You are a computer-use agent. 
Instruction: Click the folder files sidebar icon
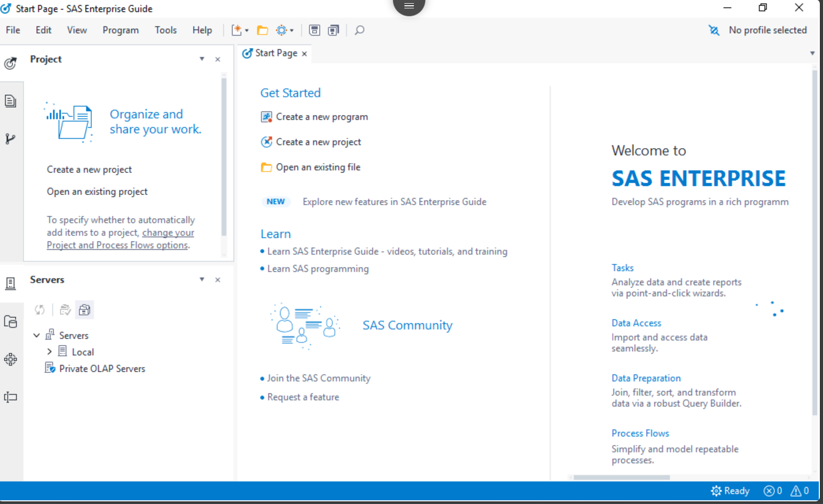11,321
